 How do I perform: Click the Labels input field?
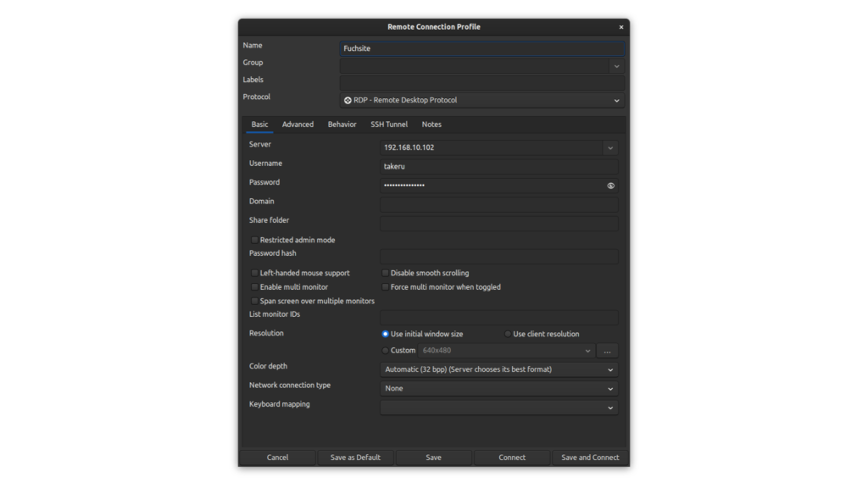tap(482, 83)
